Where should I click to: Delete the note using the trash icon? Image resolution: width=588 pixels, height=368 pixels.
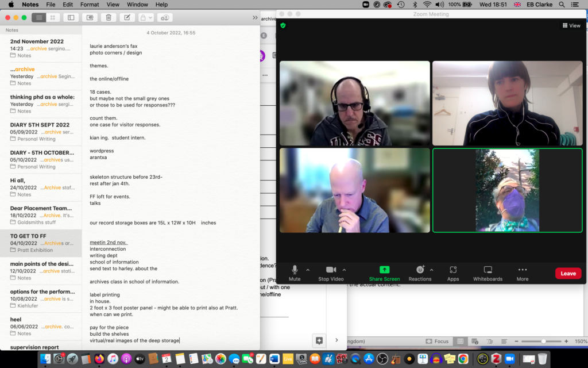[x=107, y=18]
